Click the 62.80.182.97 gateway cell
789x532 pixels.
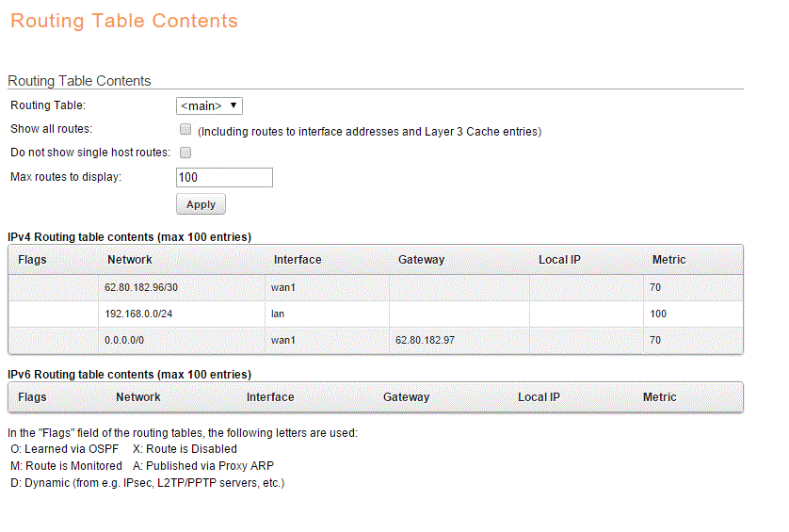tap(427, 340)
